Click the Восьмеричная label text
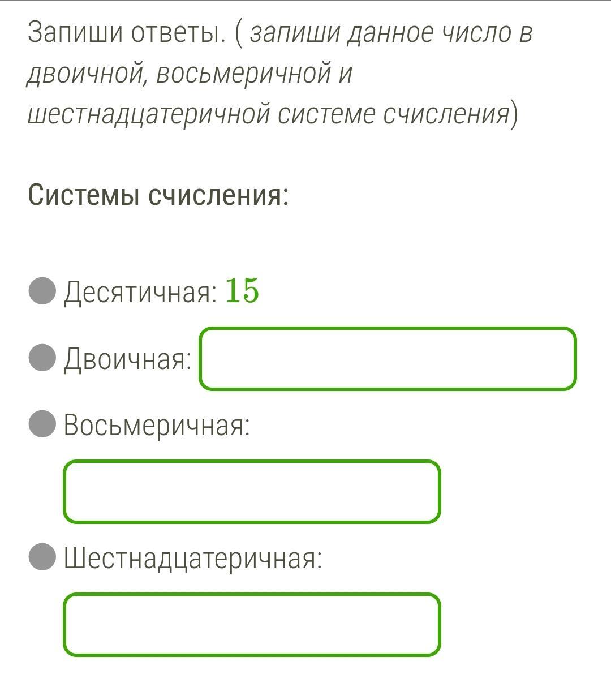611x700 pixels. click(157, 425)
